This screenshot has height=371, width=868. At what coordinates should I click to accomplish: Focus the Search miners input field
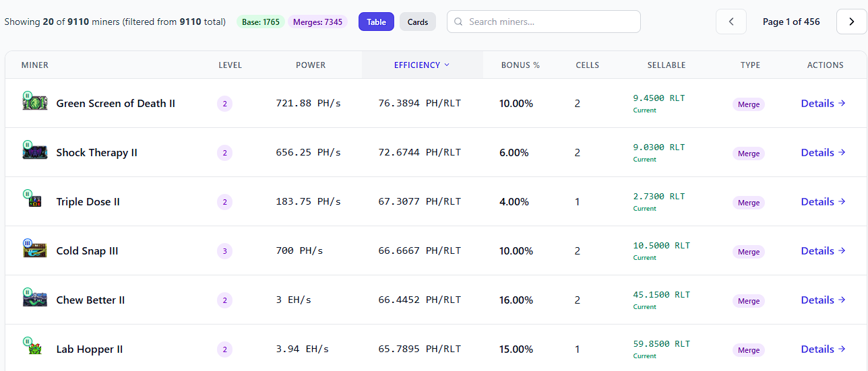(544, 22)
